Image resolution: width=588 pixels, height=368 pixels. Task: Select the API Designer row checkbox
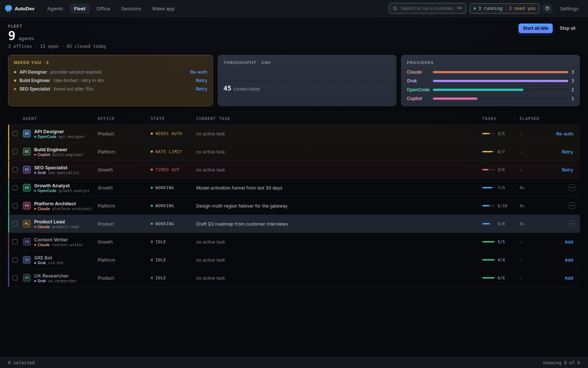pyautogui.click(x=15, y=134)
